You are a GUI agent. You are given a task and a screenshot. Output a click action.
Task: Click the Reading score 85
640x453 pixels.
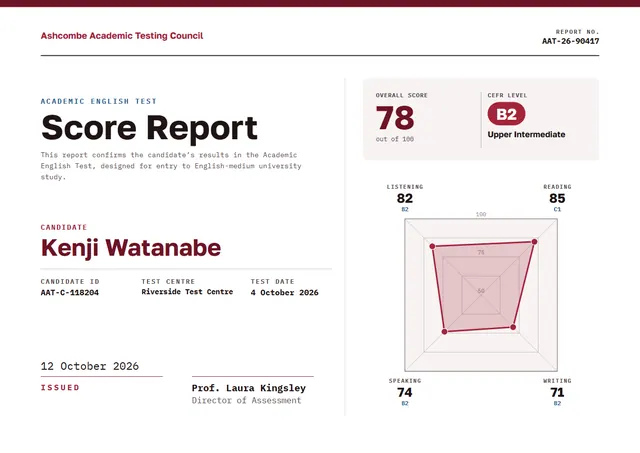click(557, 198)
